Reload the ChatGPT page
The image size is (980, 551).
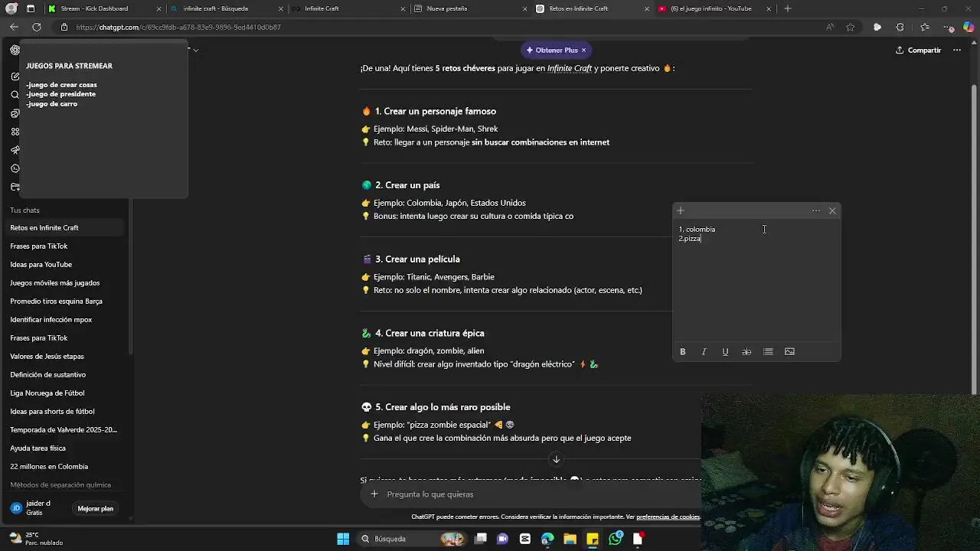[x=36, y=27]
